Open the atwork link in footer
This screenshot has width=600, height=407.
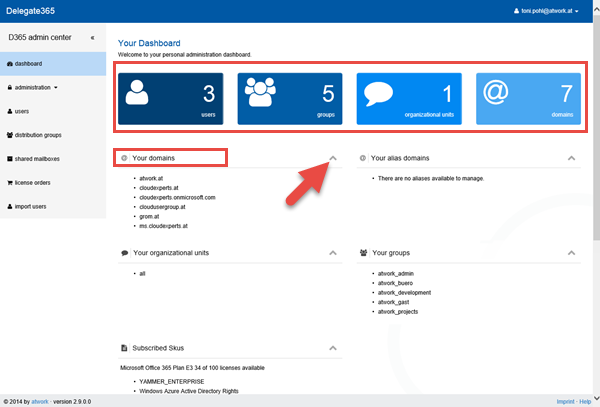pos(40,402)
